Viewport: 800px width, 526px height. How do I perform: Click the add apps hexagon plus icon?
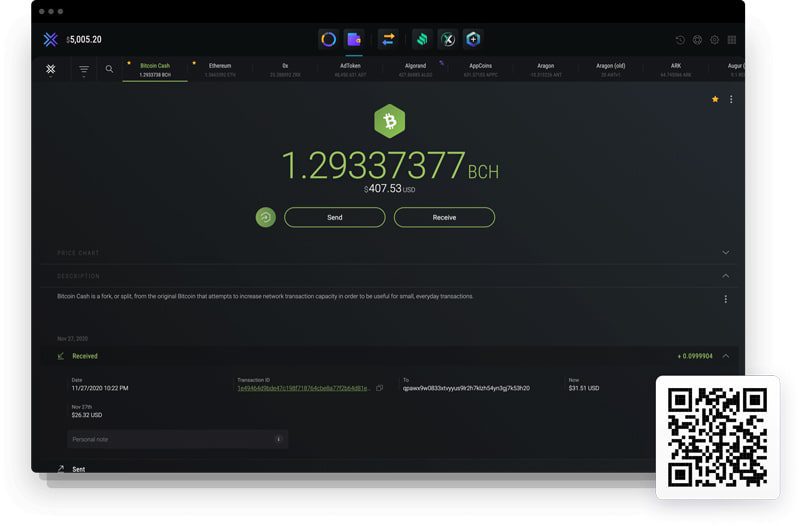473,39
